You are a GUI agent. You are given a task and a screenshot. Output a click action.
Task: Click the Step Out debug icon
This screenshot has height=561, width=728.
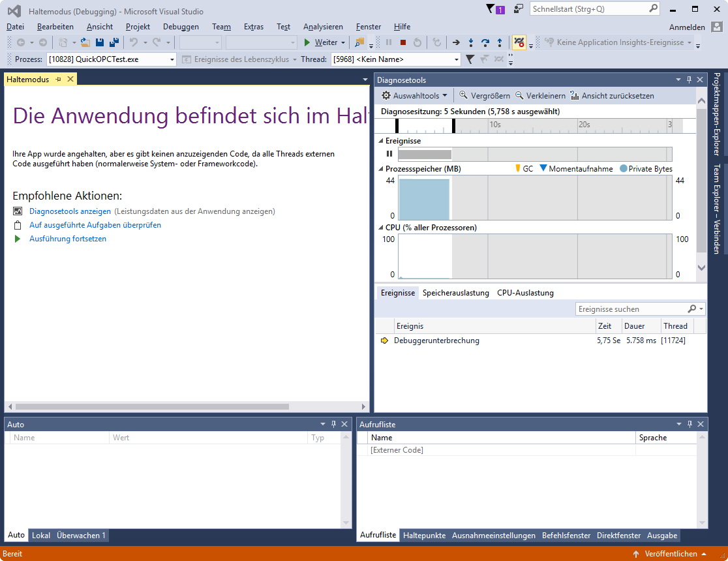(x=500, y=42)
